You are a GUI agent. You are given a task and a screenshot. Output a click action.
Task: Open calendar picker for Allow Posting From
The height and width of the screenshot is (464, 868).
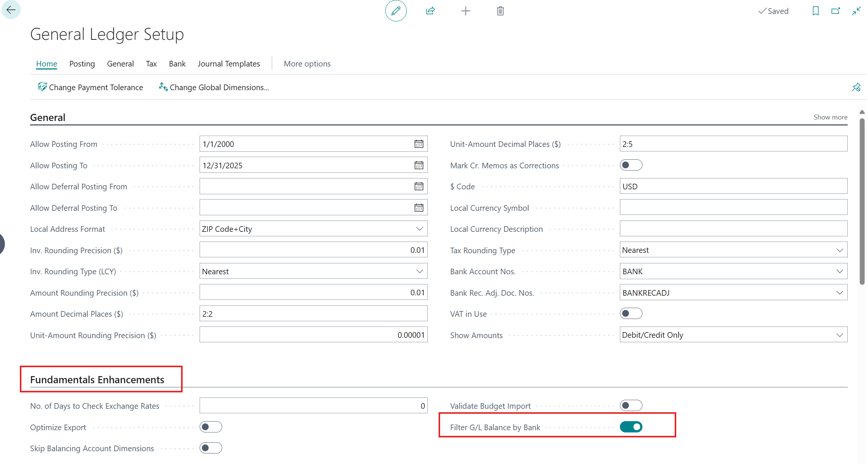pos(419,144)
